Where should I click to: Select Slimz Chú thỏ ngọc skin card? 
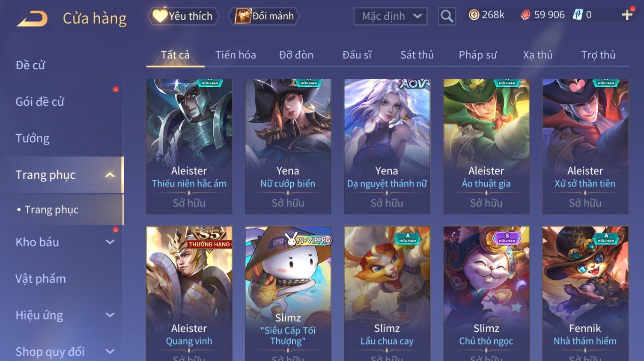[486, 293]
